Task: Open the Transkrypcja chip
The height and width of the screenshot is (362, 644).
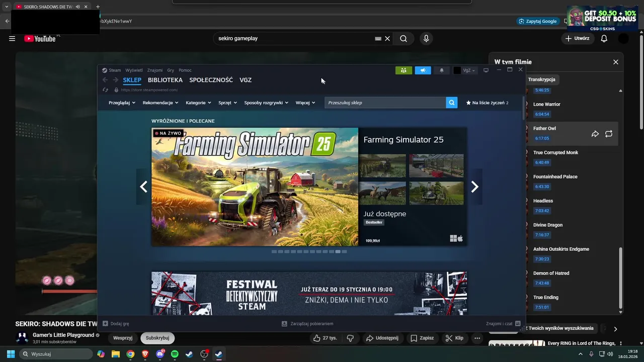Action: (542, 79)
